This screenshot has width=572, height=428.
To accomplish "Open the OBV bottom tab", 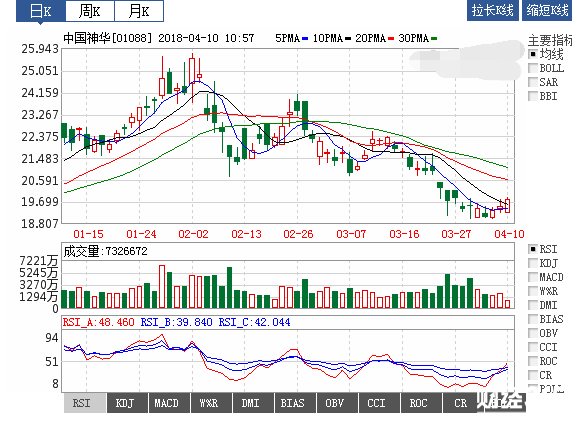I will [337, 403].
